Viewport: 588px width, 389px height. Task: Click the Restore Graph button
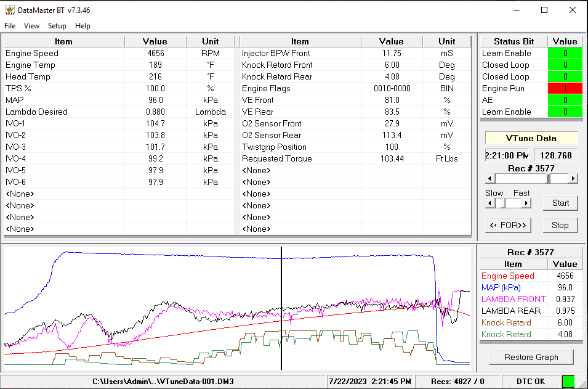[x=531, y=357]
